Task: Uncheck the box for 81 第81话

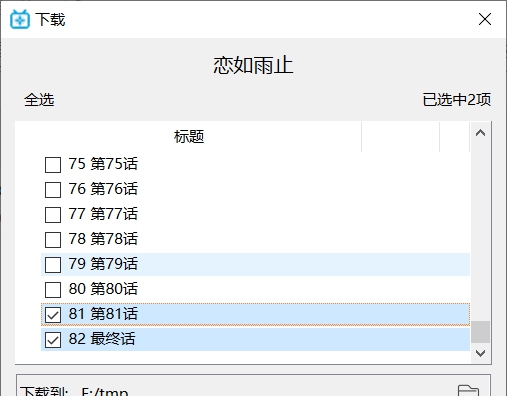Action: (53, 315)
